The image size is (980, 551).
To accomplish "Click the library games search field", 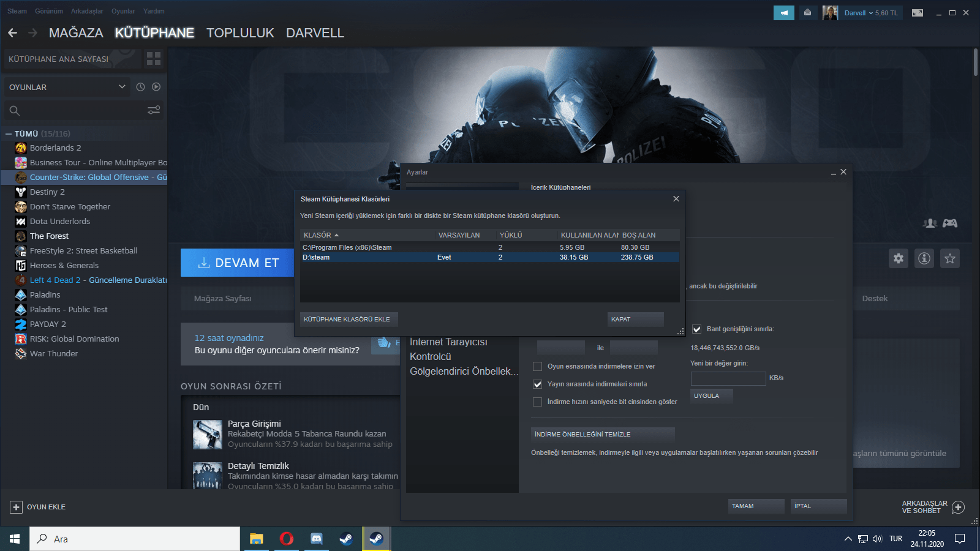I will pos(77,110).
